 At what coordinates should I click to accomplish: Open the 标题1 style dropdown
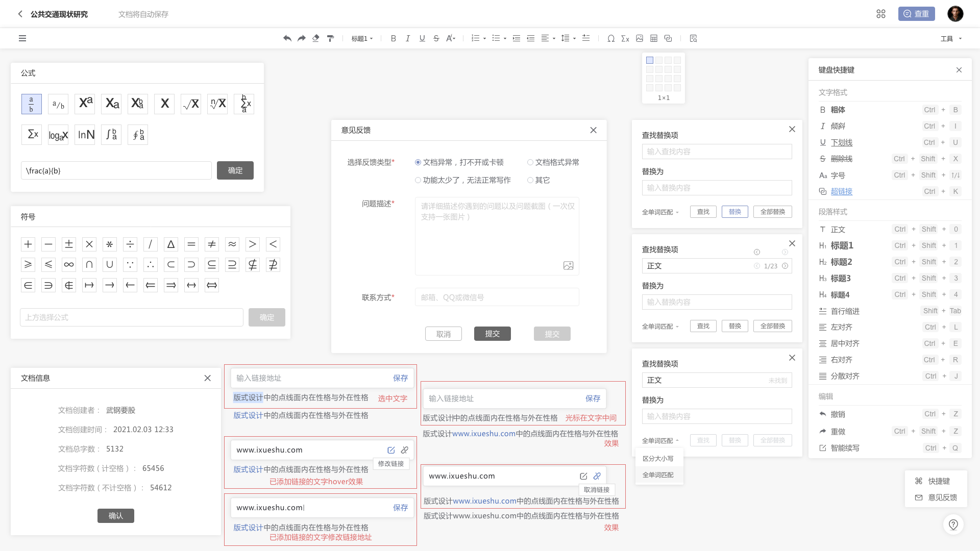(362, 38)
